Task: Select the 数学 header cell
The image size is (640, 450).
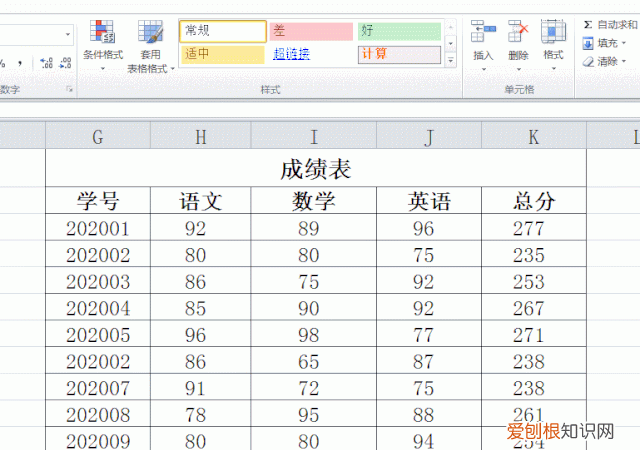Action: point(313,200)
